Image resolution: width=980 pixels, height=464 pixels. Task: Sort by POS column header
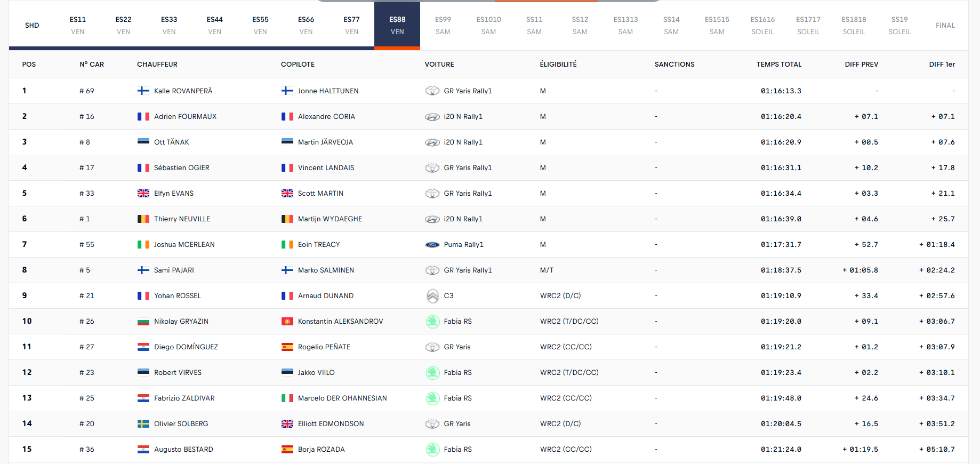click(29, 64)
